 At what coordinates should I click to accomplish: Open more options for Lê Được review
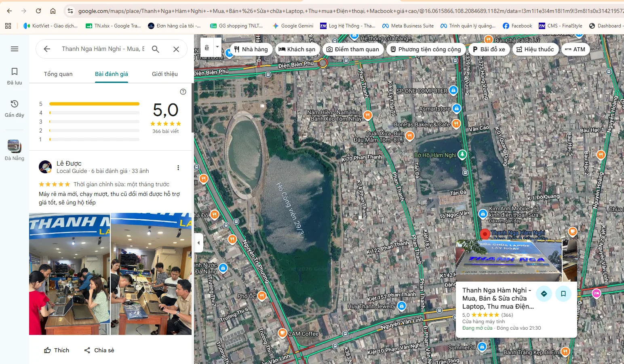[x=178, y=168]
